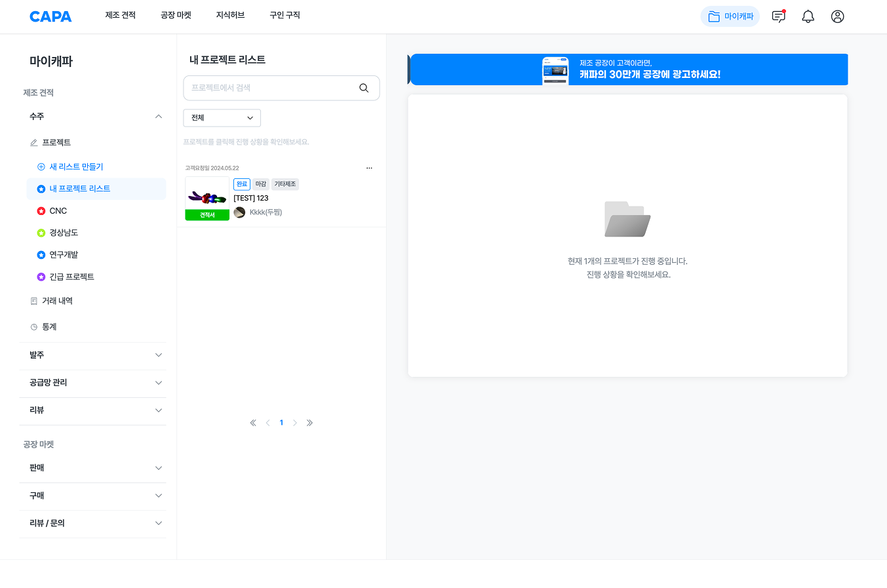887x588 pixels.
Task: Open the account profile icon
Action: [x=837, y=16]
